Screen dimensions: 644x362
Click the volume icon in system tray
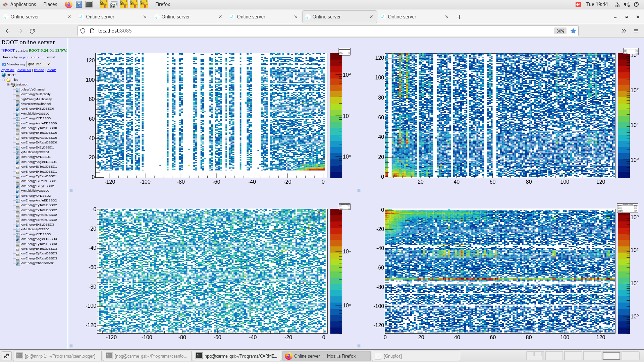tap(627, 4)
